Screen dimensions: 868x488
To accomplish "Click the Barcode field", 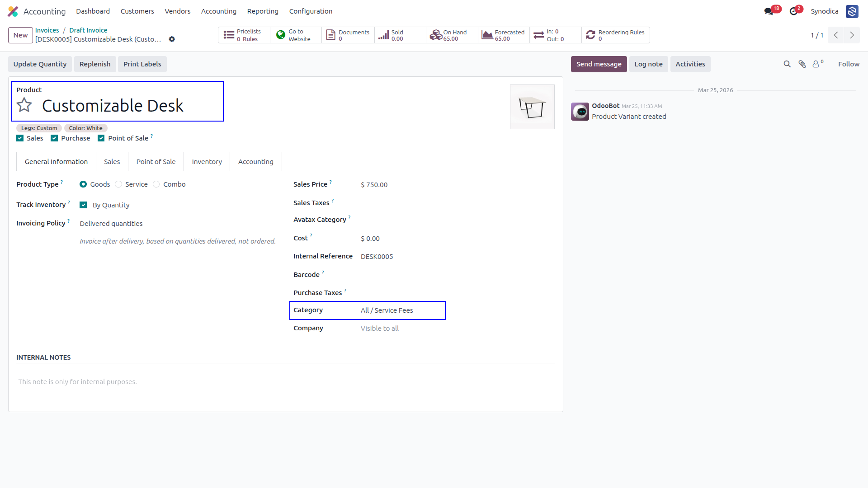I will click(458, 275).
